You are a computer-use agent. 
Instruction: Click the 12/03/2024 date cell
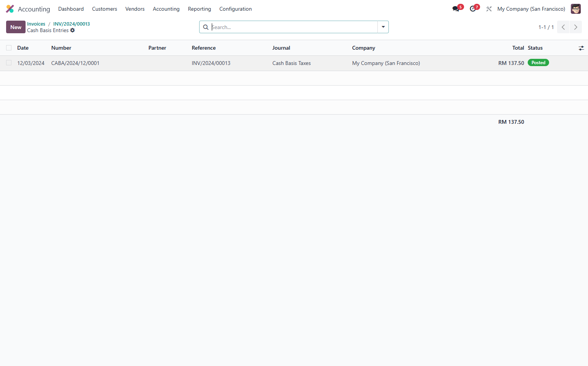[31, 63]
